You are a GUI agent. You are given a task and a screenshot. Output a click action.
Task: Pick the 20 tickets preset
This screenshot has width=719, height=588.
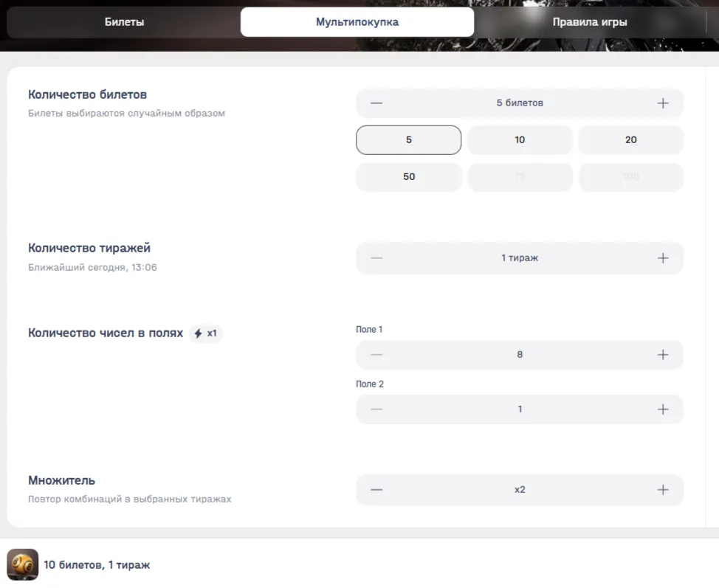click(631, 139)
